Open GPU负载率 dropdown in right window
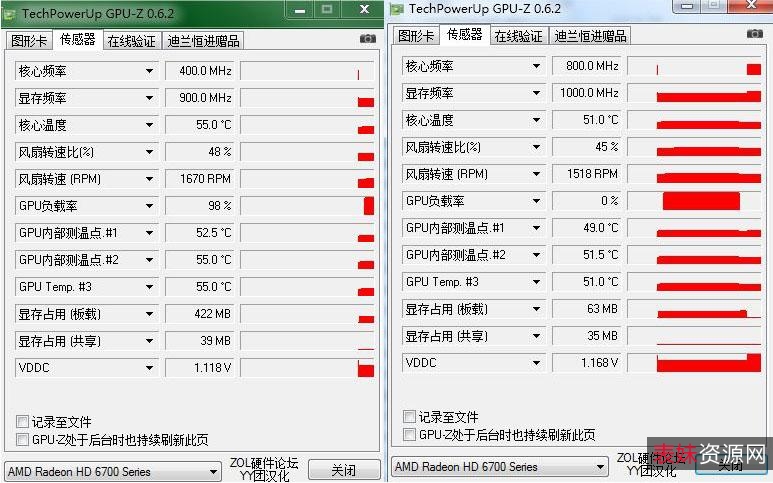The image size is (773, 483). [x=473, y=201]
